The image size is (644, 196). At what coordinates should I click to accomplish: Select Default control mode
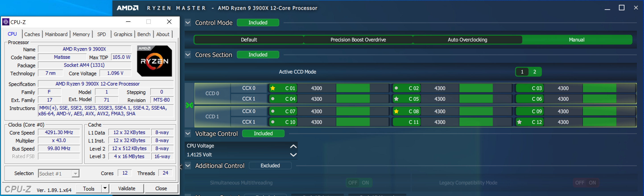pyautogui.click(x=249, y=40)
